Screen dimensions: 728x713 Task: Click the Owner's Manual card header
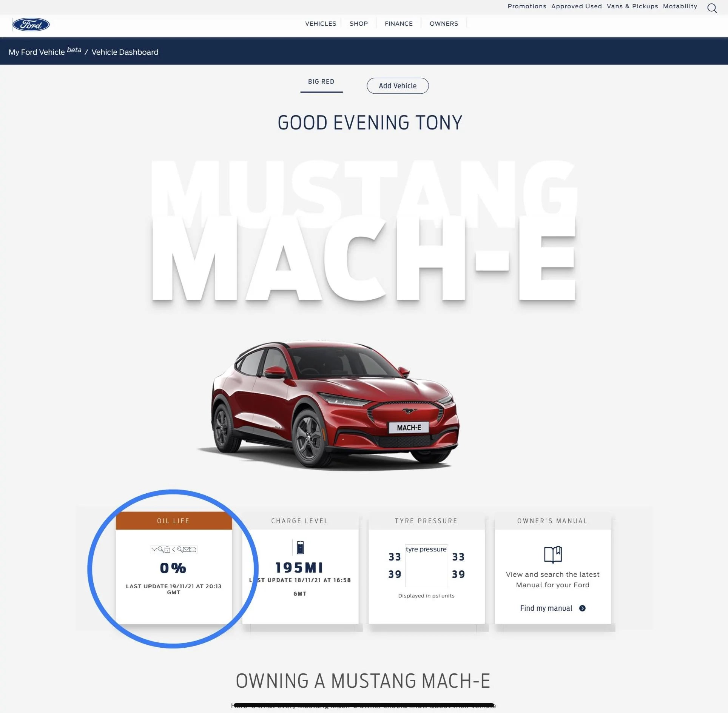pos(553,521)
